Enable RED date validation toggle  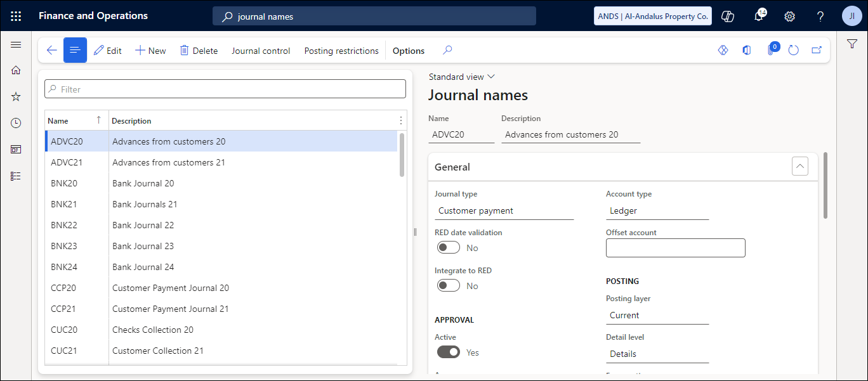tap(449, 247)
